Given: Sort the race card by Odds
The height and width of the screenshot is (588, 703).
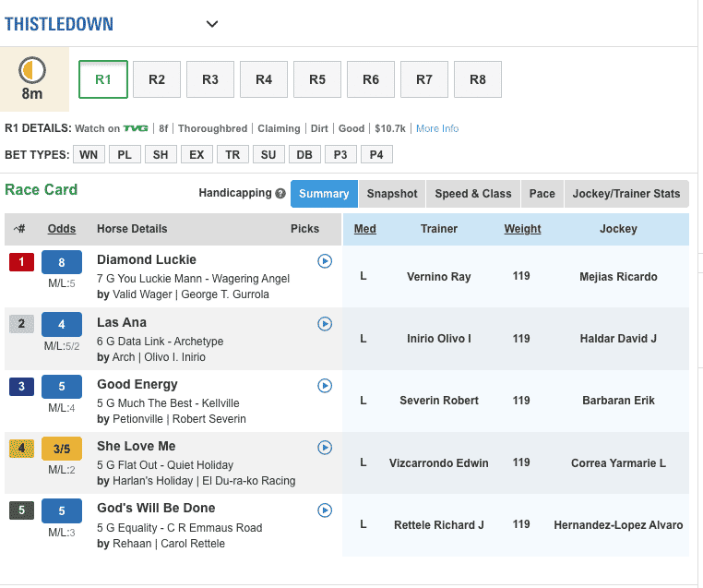Looking at the screenshot, I should click(x=62, y=229).
